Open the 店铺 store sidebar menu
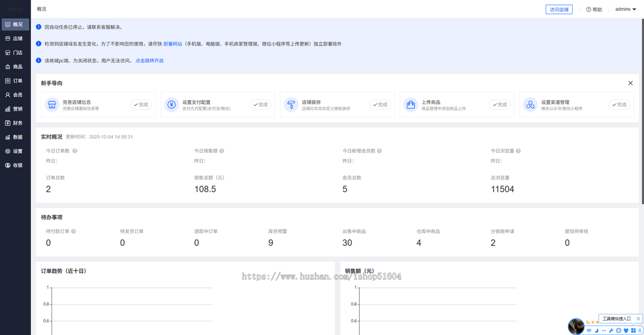Image resolution: width=644 pixels, height=335 pixels. [x=15, y=39]
